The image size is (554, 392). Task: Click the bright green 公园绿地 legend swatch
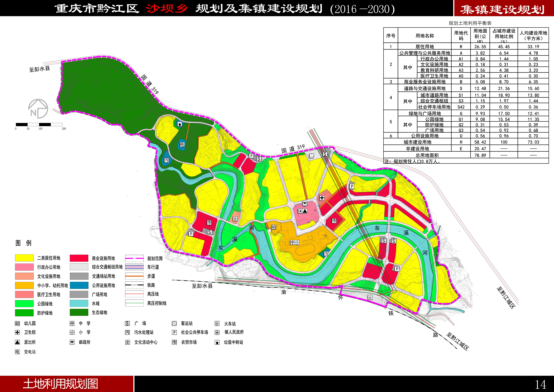click(24, 304)
